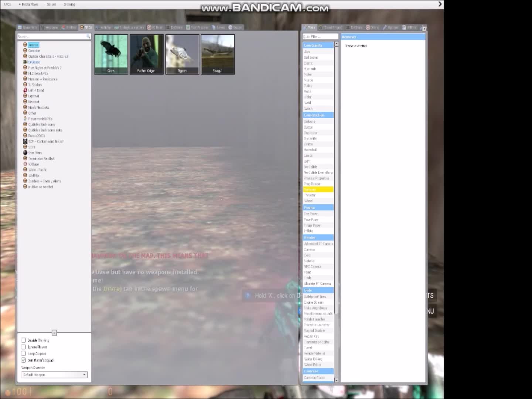Switch to the Weapons tab
This screenshot has width=532, height=399.
[x=50, y=27]
